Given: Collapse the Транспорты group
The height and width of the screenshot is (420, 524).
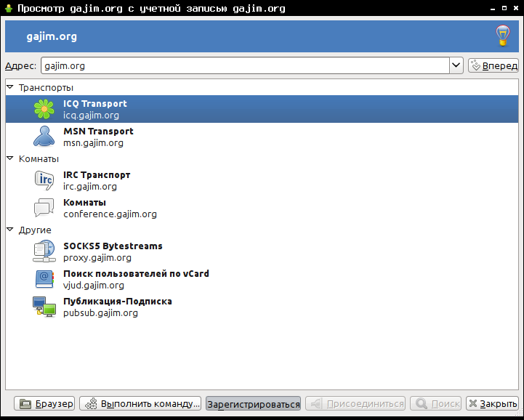Looking at the screenshot, I should (10, 87).
